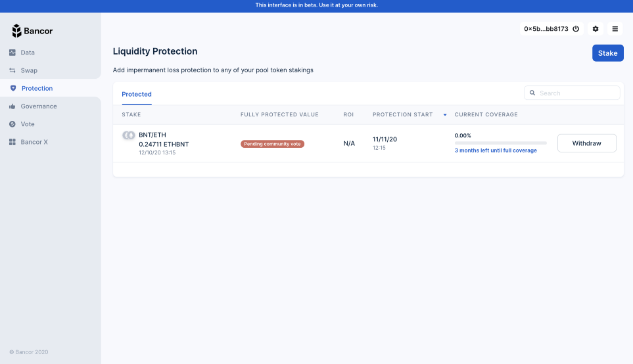Switch to the Protected tab
The width and height of the screenshot is (633, 364).
(x=137, y=95)
